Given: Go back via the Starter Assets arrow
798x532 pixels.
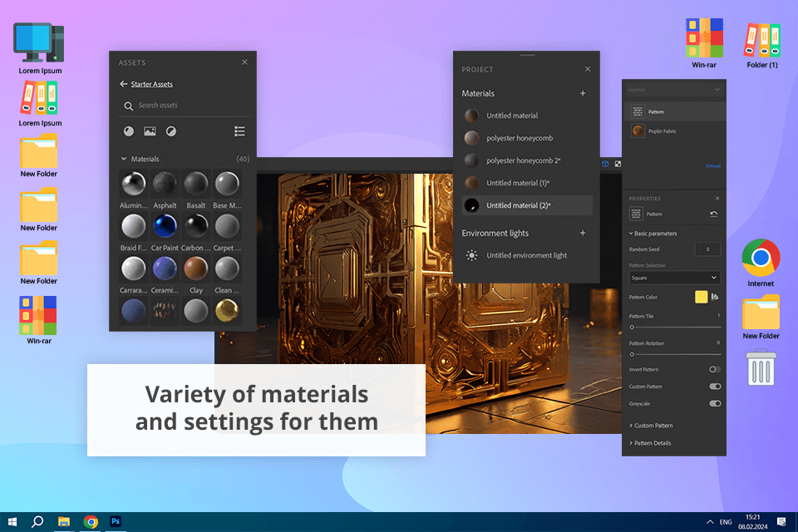Looking at the screenshot, I should point(123,84).
